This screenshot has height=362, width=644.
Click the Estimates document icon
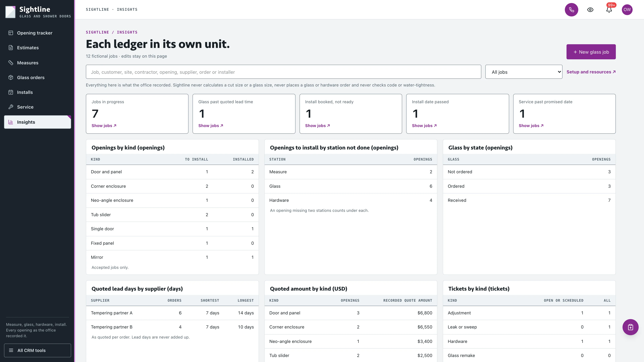[11, 48]
